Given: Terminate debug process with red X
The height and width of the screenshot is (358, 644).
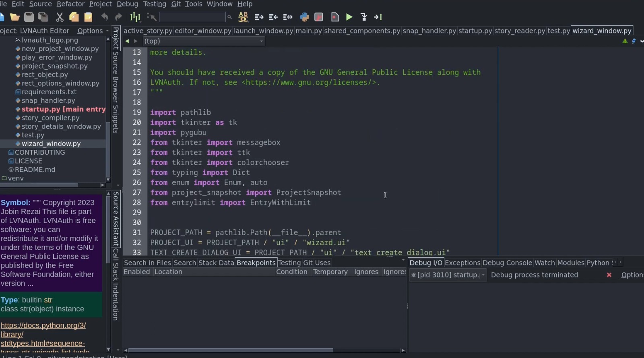Looking at the screenshot, I should coord(609,275).
